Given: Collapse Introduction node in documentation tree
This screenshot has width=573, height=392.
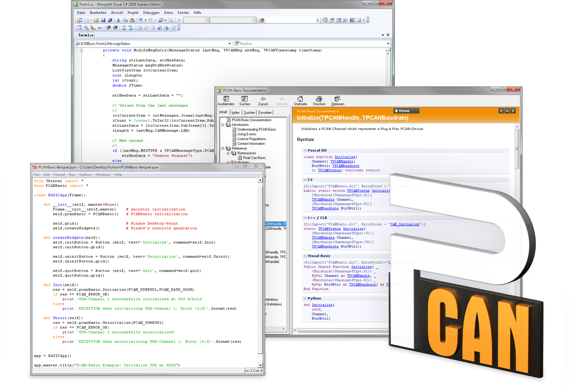Looking at the screenshot, I should tap(222, 125).
